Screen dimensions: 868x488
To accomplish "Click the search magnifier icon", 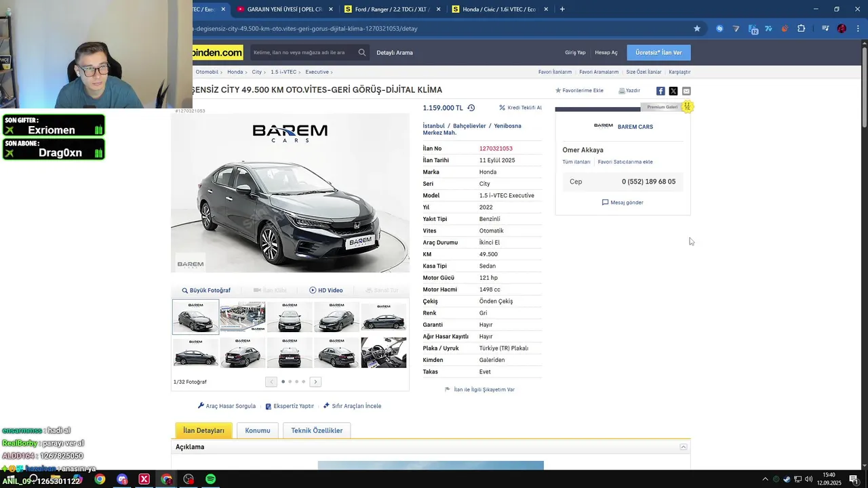I will [x=362, y=52].
